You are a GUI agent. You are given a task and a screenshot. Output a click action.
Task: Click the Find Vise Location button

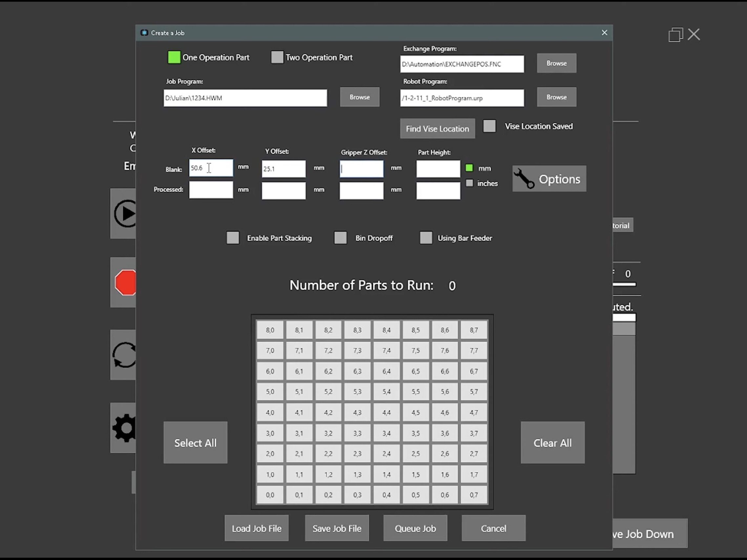437,129
